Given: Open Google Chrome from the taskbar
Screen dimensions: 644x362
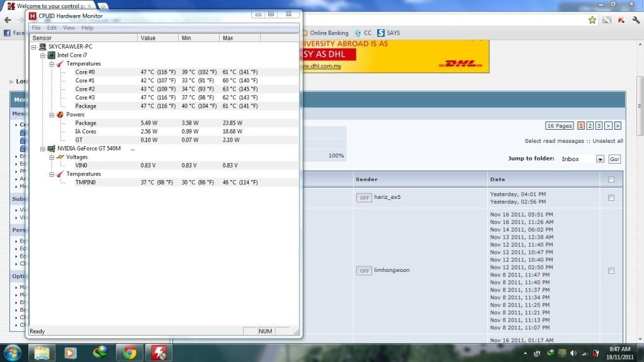Looking at the screenshot, I should (130, 352).
